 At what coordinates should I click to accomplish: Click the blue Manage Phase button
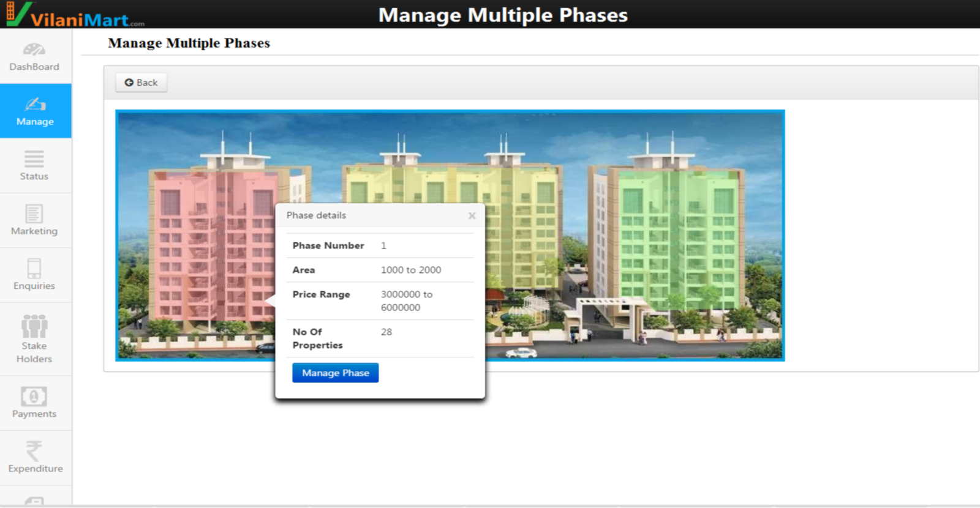pos(335,373)
